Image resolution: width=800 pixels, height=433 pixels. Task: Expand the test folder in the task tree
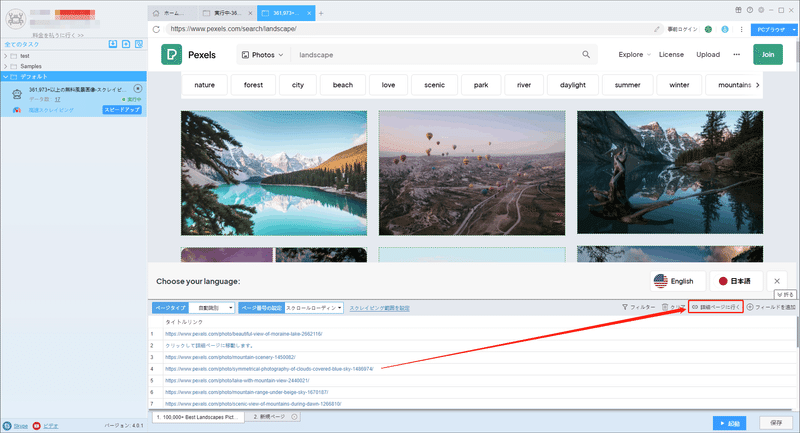tap(6, 56)
